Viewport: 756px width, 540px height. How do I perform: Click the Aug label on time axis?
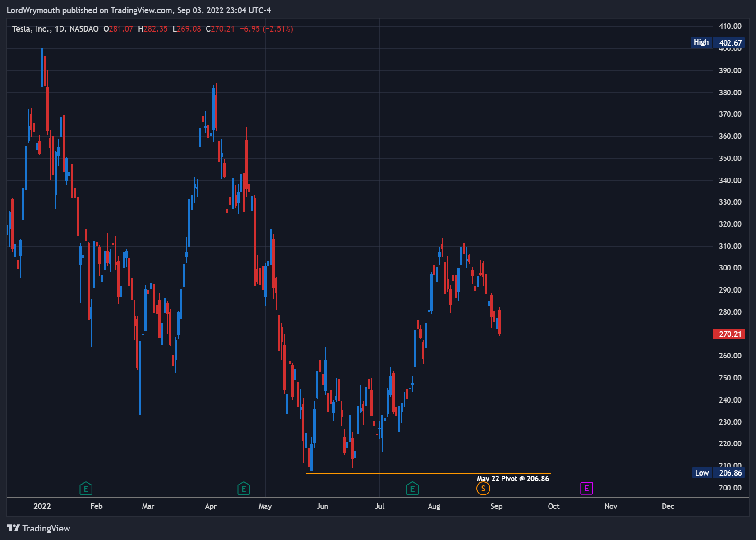click(434, 506)
